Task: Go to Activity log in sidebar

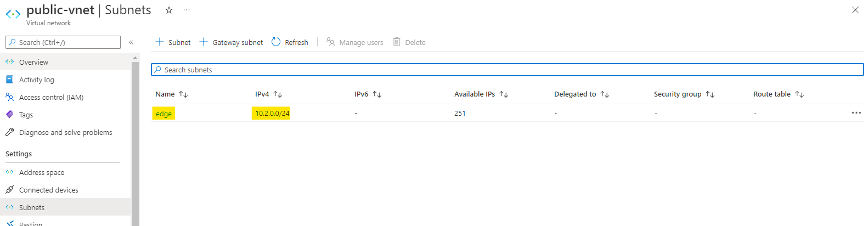Action: [x=36, y=80]
